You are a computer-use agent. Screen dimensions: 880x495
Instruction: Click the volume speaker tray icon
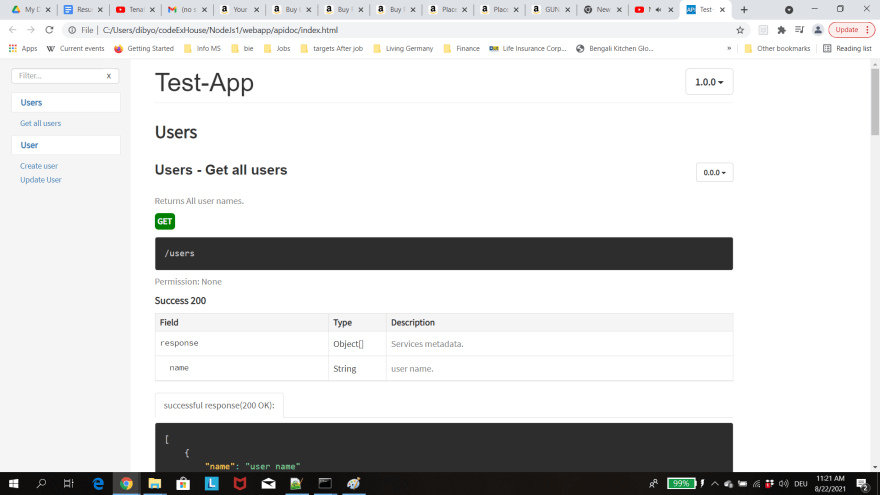[784, 484]
